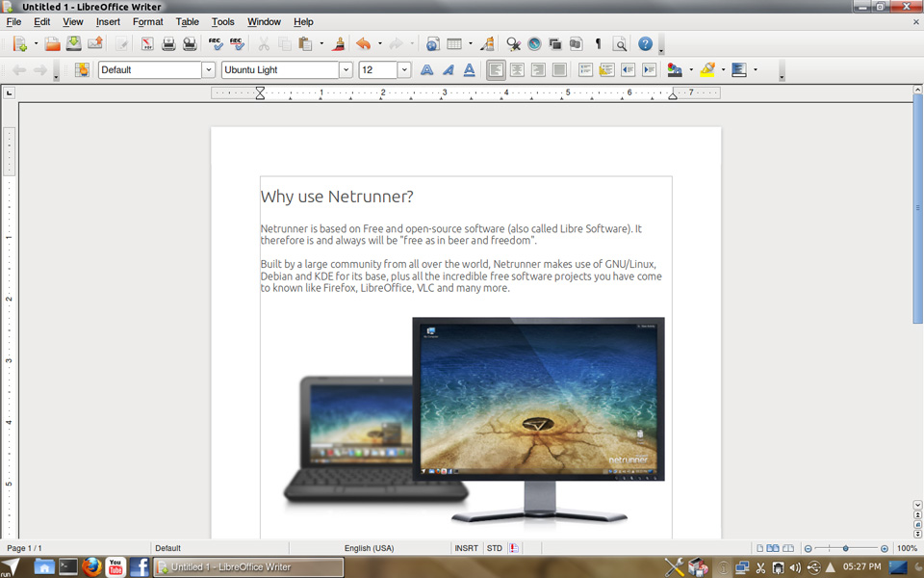This screenshot has height=578, width=924.
Task: Open the Format menu
Action: tap(147, 21)
